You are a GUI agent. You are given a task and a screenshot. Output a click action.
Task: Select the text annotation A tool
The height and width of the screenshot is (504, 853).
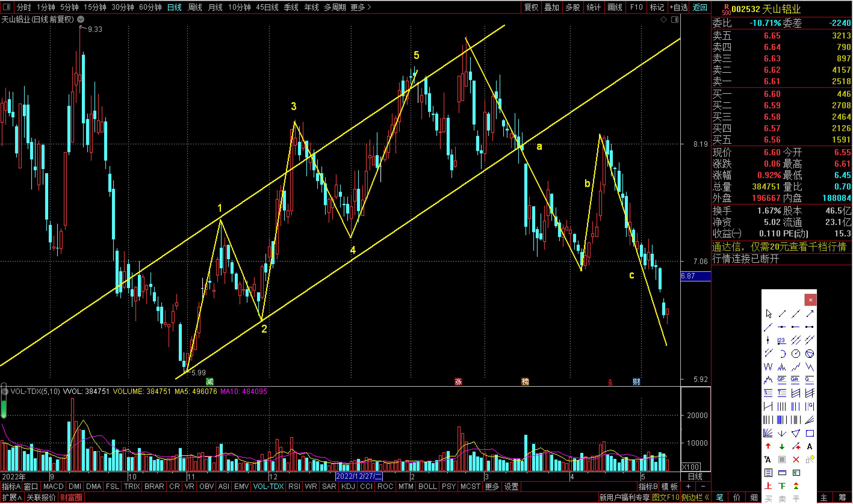(809, 447)
